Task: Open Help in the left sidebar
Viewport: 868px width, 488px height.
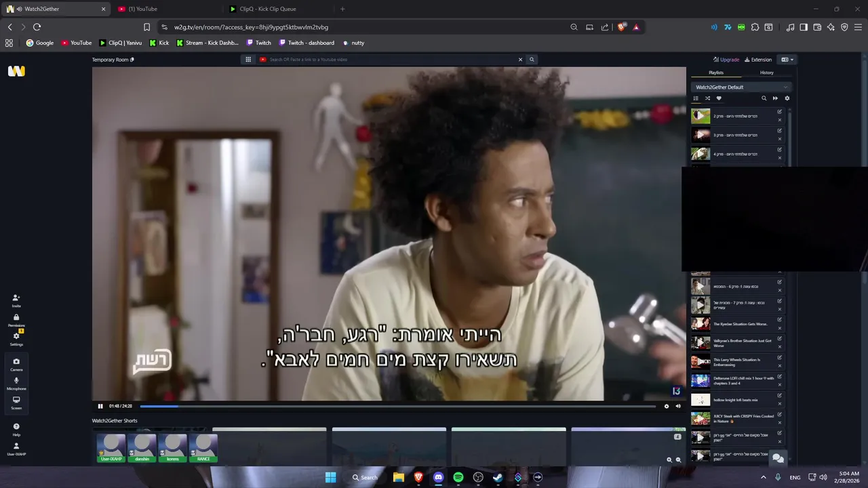Action: click(x=16, y=430)
